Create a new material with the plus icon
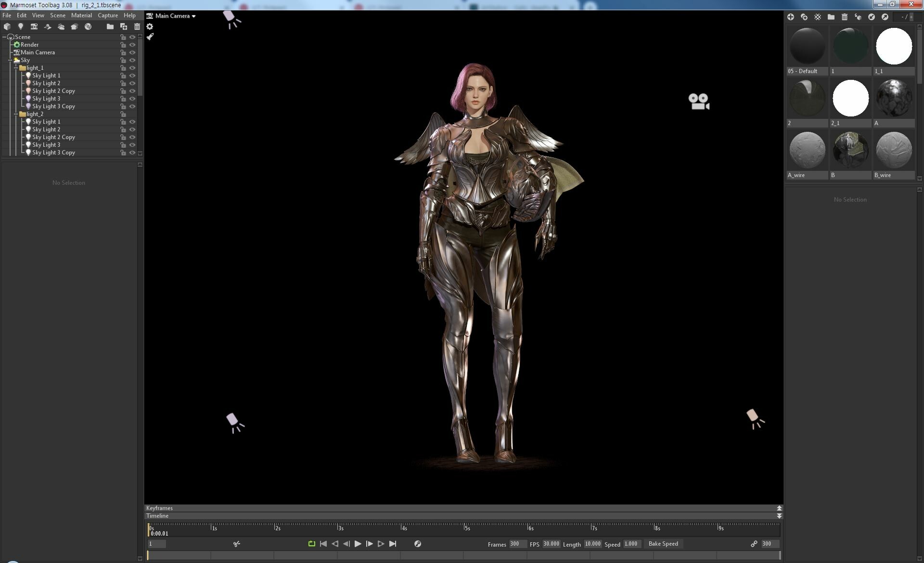Screen dimensions: 924x563 790,17
